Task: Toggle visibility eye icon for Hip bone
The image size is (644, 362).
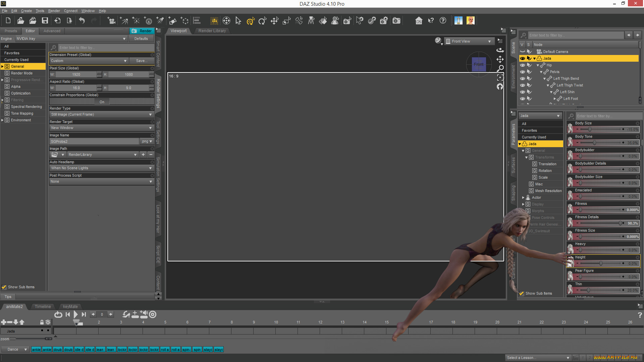Action: click(x=523, y=65)
